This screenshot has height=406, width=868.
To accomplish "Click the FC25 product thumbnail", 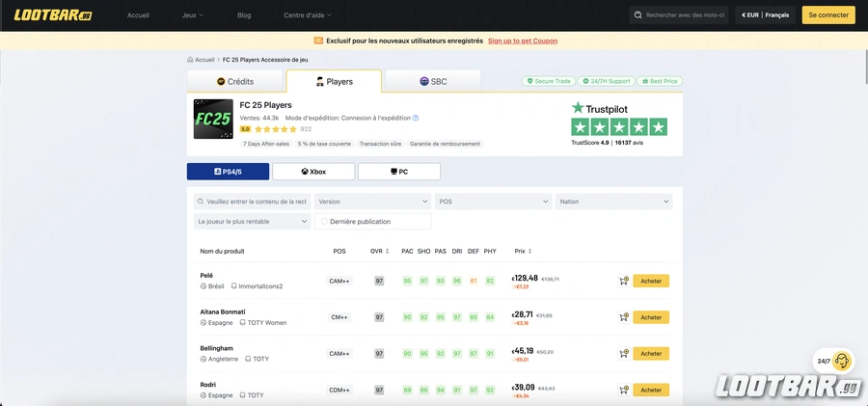I will coord(213,119).
